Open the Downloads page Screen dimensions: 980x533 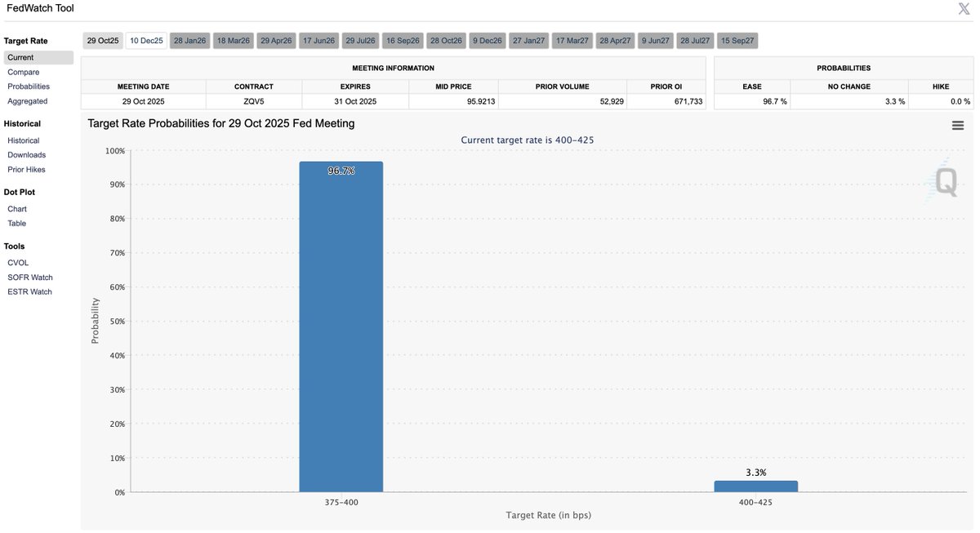[27, 155]
